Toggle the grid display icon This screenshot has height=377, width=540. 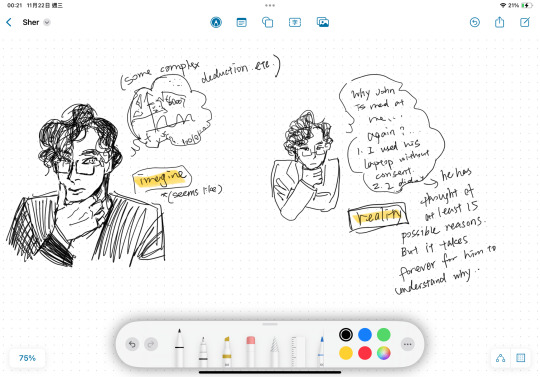(x=520, y=358)
